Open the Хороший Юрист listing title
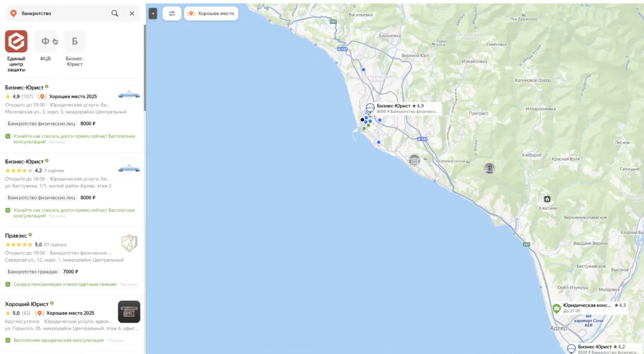644x354 pixels. pos(27,304)
